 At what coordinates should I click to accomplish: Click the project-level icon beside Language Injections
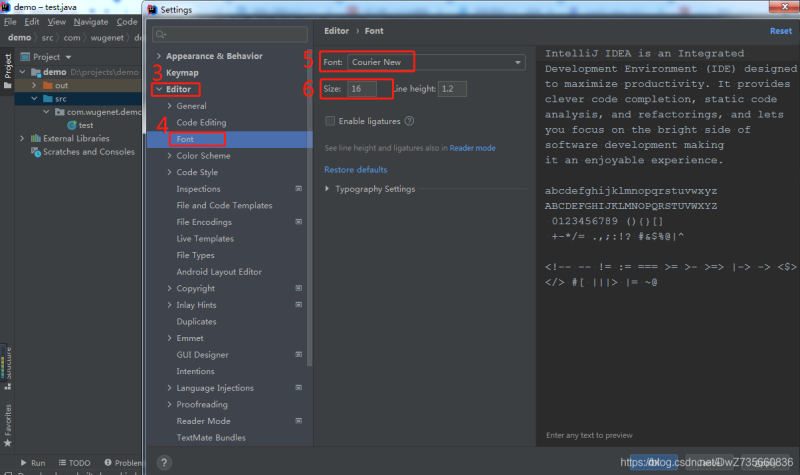(298, 388)
